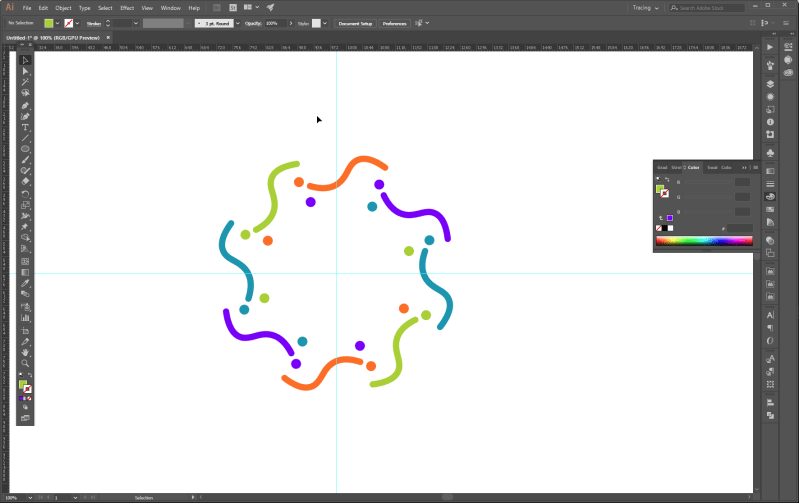Pick from the color spectrum bar
799x503 pixels.
pyautogui.click(x=704, y=241)
